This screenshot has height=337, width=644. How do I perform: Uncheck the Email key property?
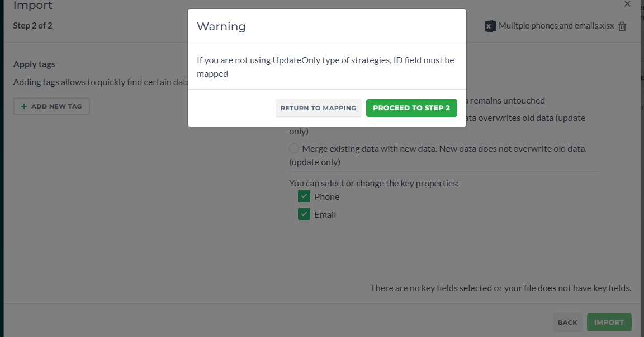coord(304,214)
